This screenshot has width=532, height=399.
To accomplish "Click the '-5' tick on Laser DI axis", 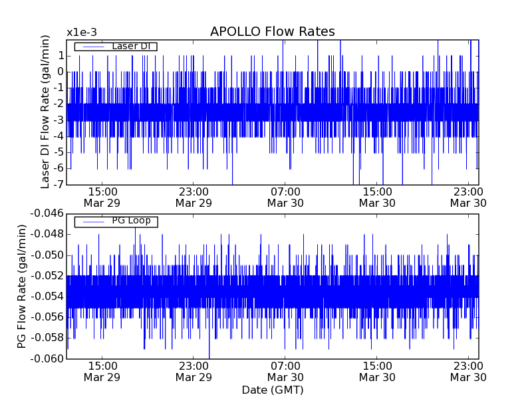I will (x=59, y=152).
